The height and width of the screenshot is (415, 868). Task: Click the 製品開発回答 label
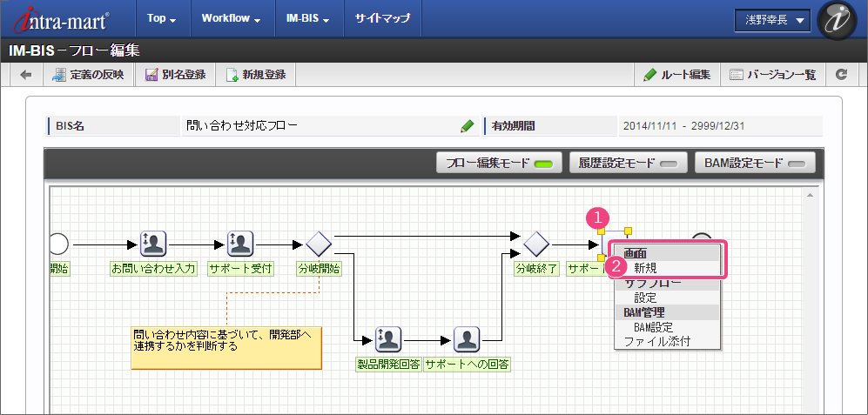(x=388, y=365)
